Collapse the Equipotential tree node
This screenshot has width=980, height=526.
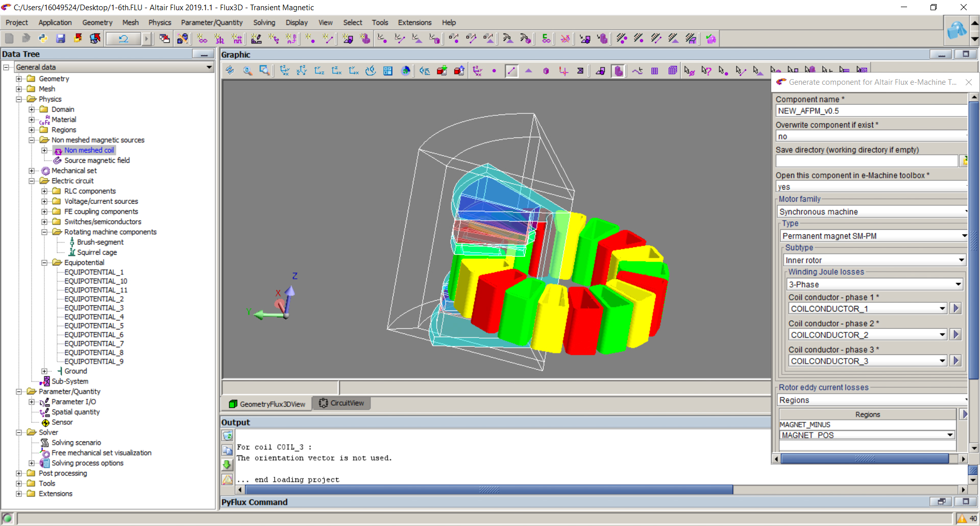(x=44, y=262)
